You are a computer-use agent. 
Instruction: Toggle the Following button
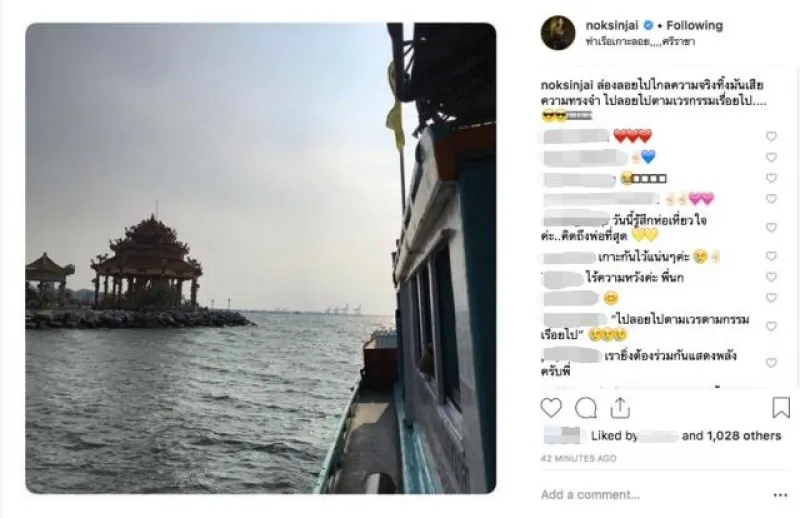pyautogui.click(x=694, y=25)
